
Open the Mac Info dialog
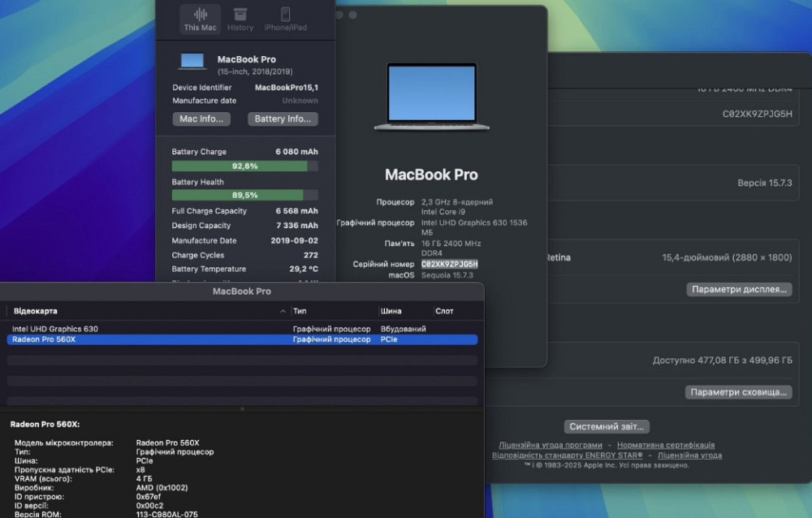(x=201, y=119)
